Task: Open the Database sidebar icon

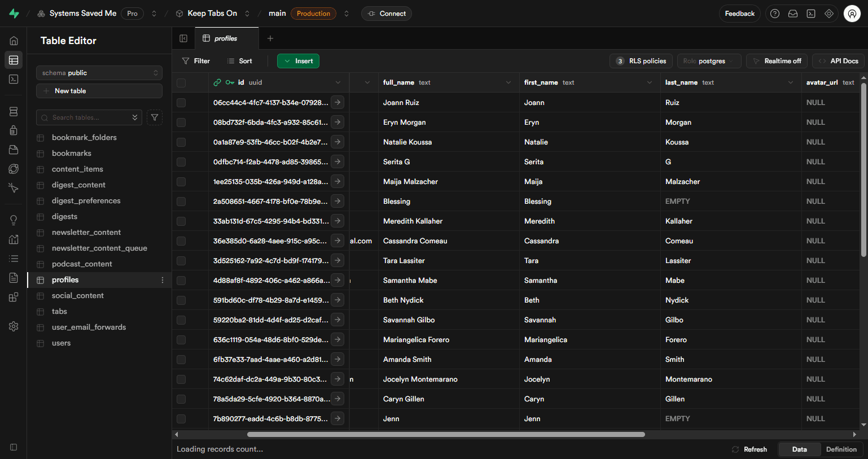Action: 14,112
